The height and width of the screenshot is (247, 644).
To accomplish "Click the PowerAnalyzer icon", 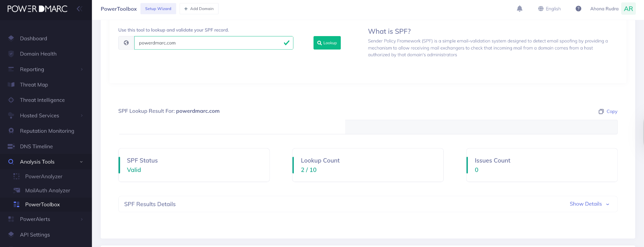I will coord(17,176).
